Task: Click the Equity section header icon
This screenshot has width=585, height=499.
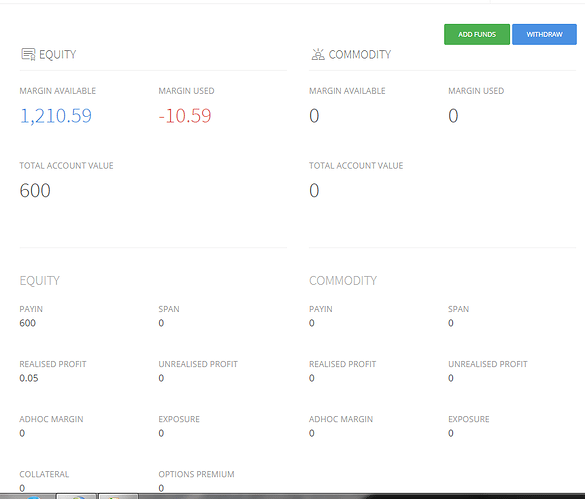Action: click(28, 54)
